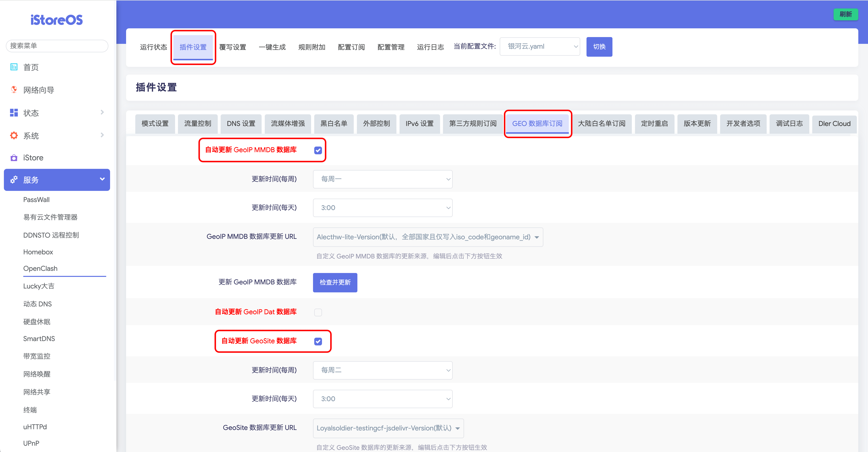Expand the System sidebar menu chevron
Viewport: 868px width, 452px height.
click(102, 135)
